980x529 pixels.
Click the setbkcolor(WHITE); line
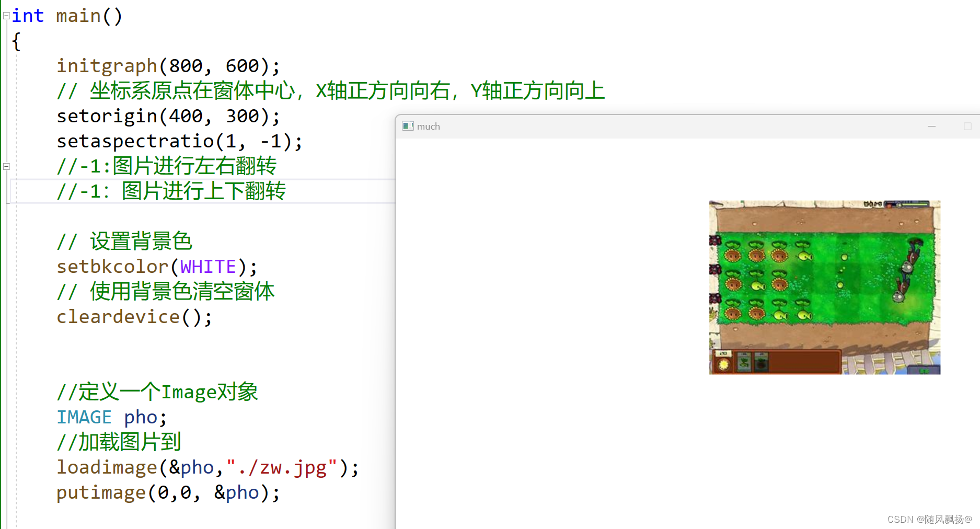[157, 267]
